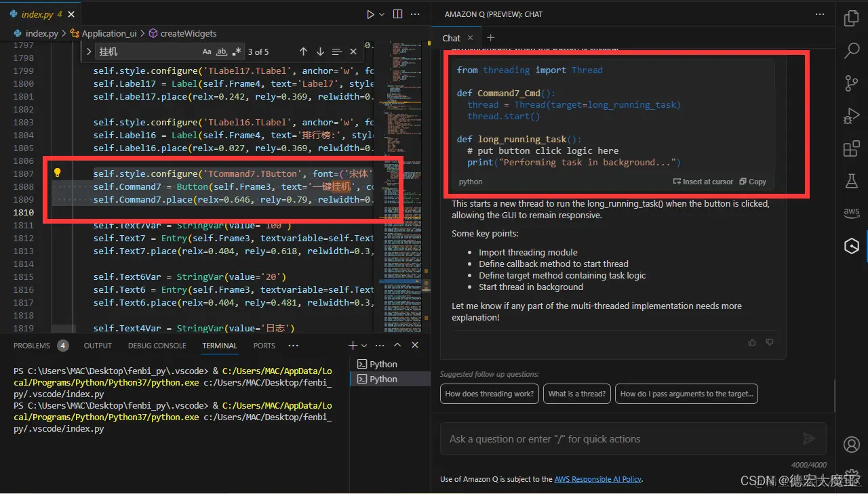Toggle Match Case in find widget
The image size is (868, 494).
point(207,52)
